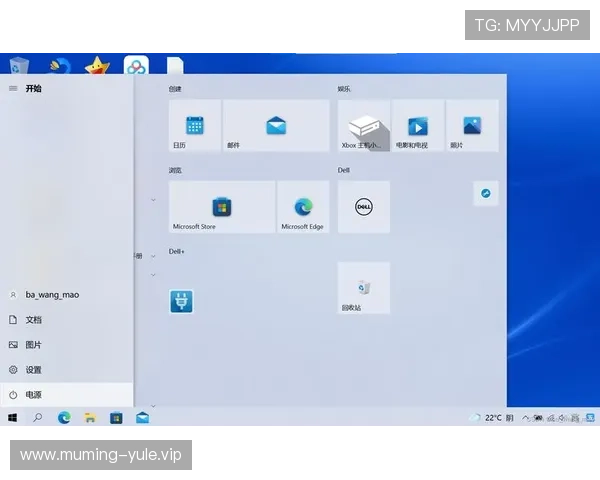Click the 浏览 tile group header
Image resolution: width=600 pixels, height=480 pixels.
pyautogui.click(x=175, y=170)
